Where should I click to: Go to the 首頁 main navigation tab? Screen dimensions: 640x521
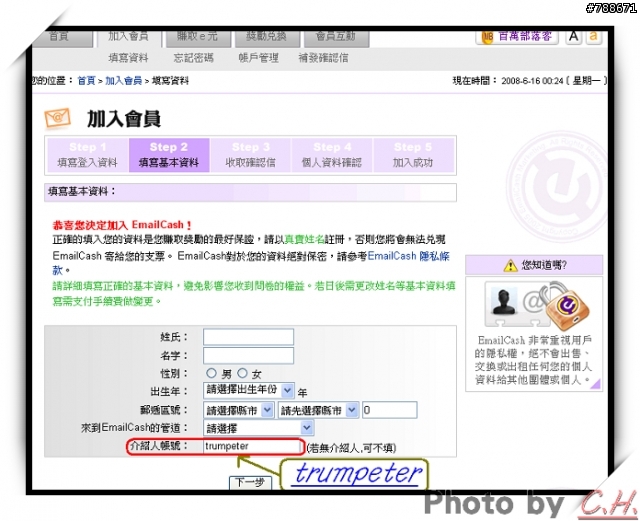click(61, 38)
